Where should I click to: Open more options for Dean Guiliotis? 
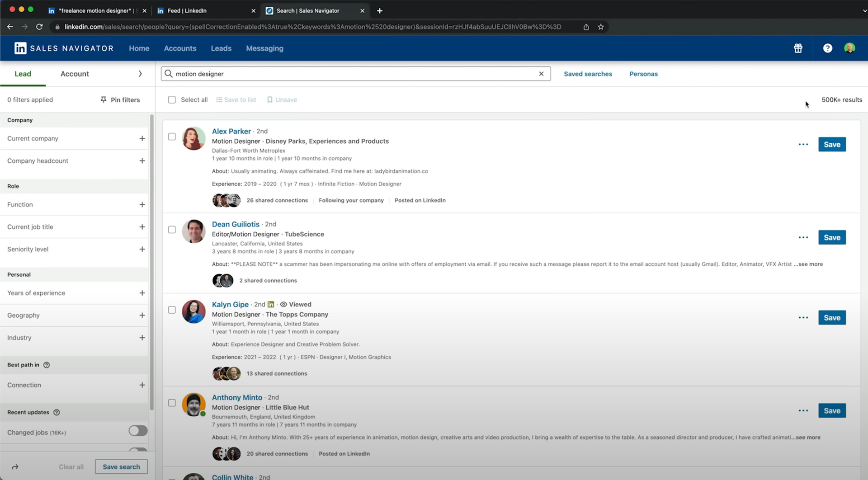[x=803, y=238]
